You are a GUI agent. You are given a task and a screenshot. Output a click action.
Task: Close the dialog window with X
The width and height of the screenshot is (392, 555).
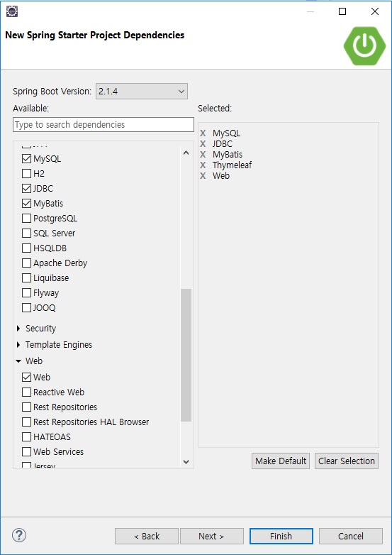pyautogui.click(x=375, y=11)
